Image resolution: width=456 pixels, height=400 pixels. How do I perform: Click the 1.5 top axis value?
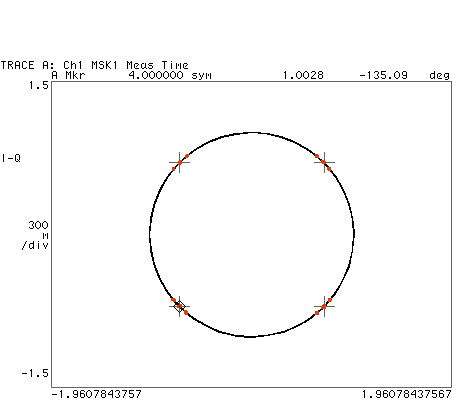click(x=39, y=85)
